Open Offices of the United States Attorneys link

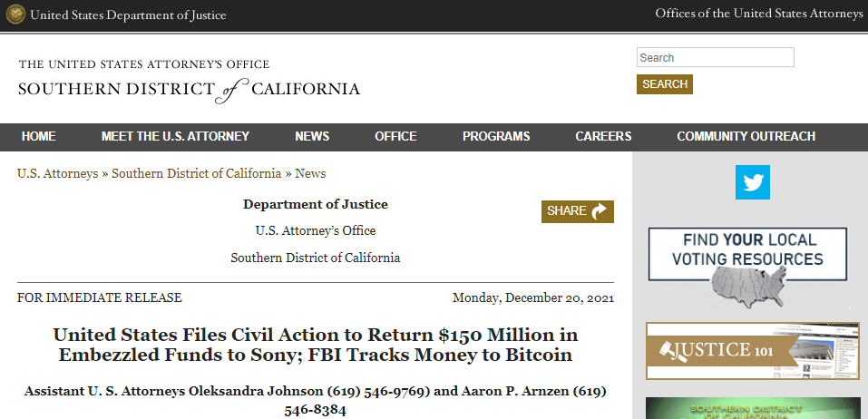coord(758,14)
